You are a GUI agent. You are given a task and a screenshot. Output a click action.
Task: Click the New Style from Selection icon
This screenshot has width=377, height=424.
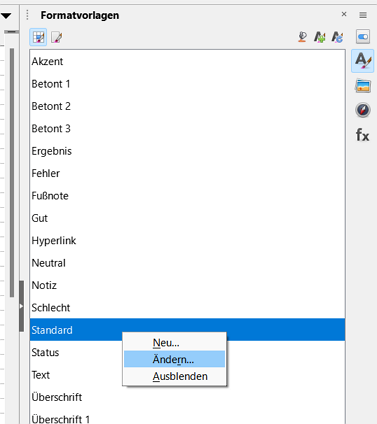click(x=320, y=37)
